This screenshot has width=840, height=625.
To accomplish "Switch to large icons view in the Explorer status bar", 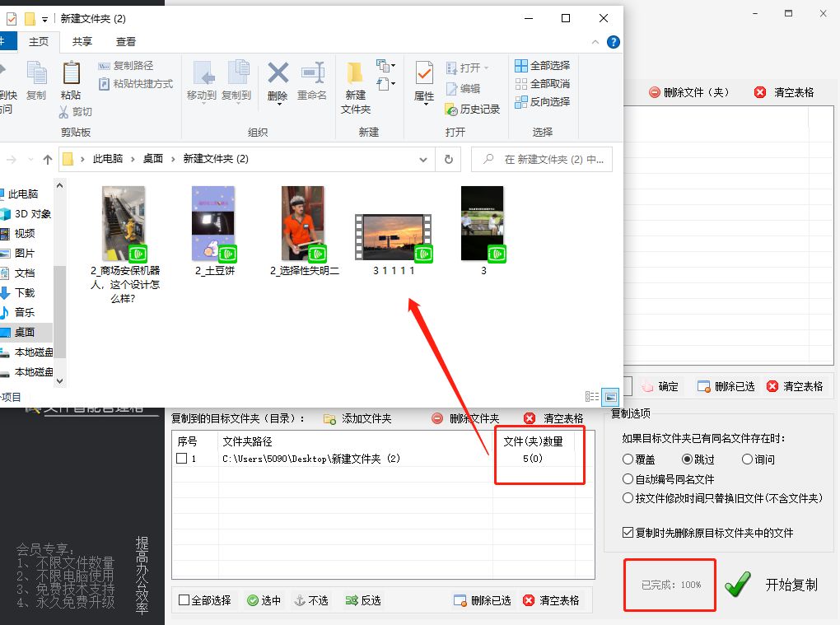I will coord(610,397).
